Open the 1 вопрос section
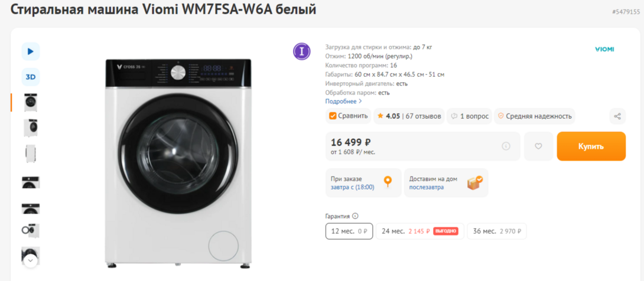This screenshot has height=281, width=644. click(469, 116)
